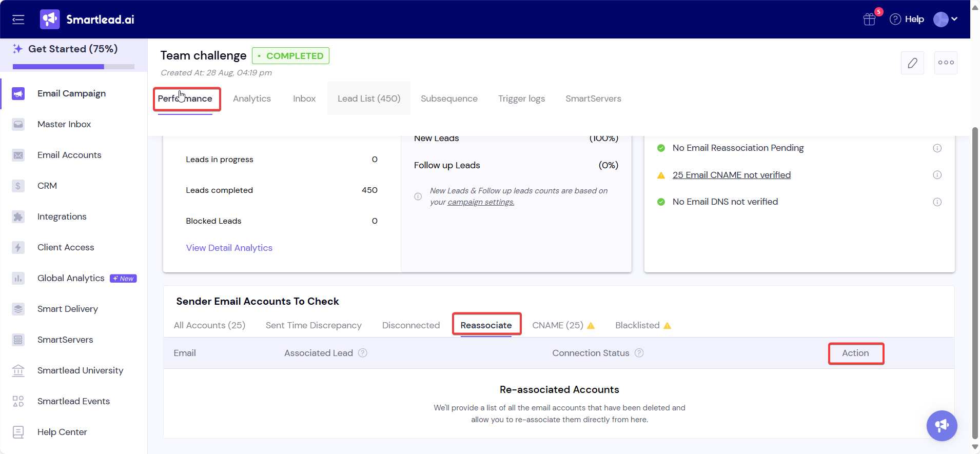Click the CRM dollar icon
Image resolution: width=980 pixels, height=454 pixels.
tap(18, 186)
